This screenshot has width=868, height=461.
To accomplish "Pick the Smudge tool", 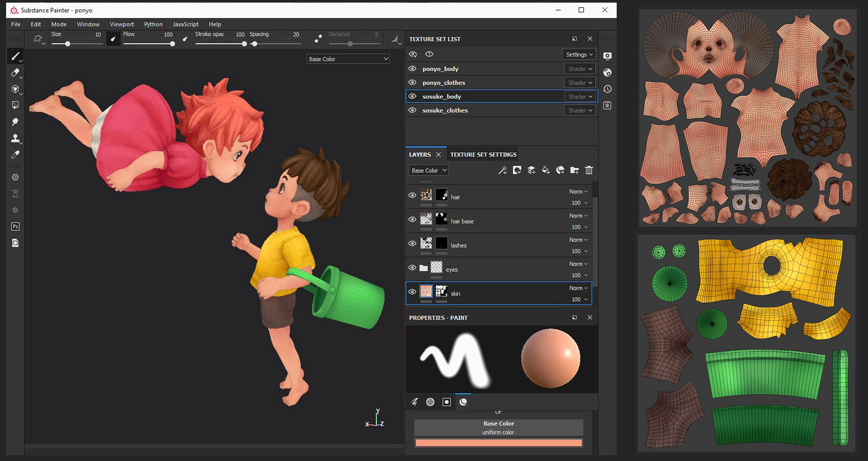I will (15, 122).
